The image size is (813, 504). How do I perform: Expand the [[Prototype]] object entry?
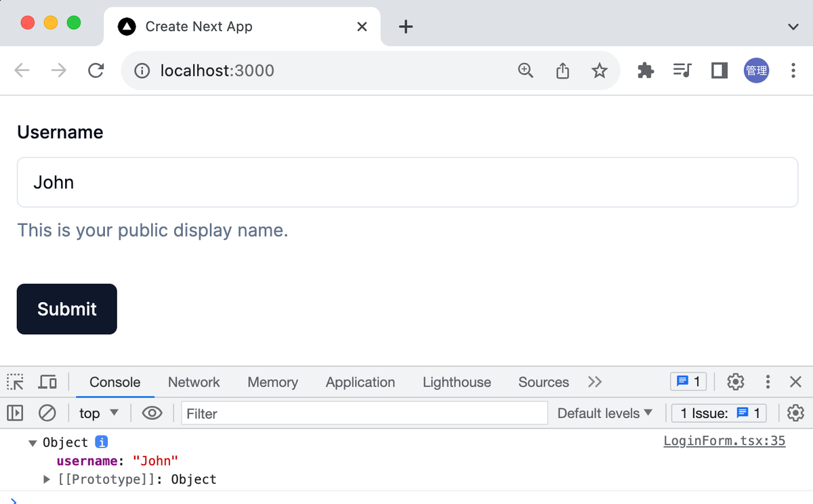[x=47, y=480]
